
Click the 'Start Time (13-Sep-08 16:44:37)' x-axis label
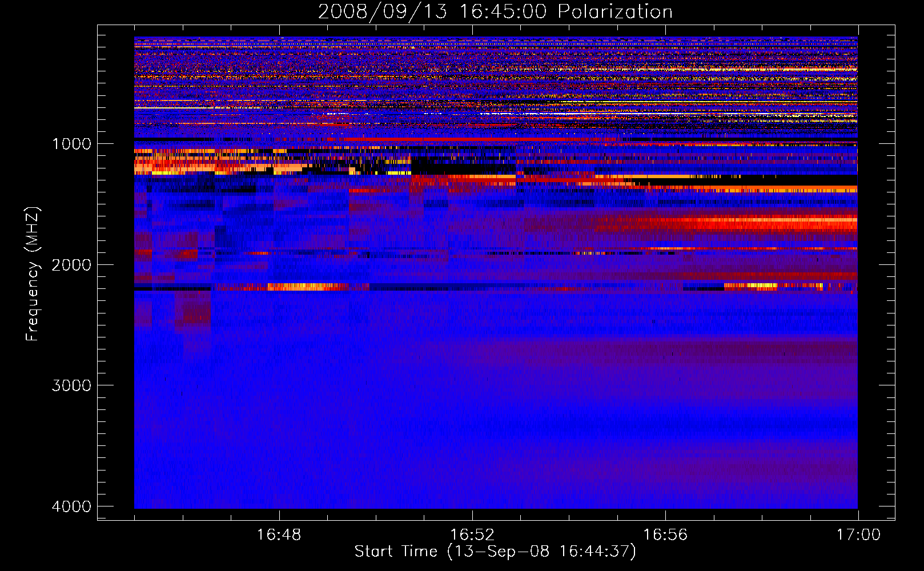(x=495, y=552)
